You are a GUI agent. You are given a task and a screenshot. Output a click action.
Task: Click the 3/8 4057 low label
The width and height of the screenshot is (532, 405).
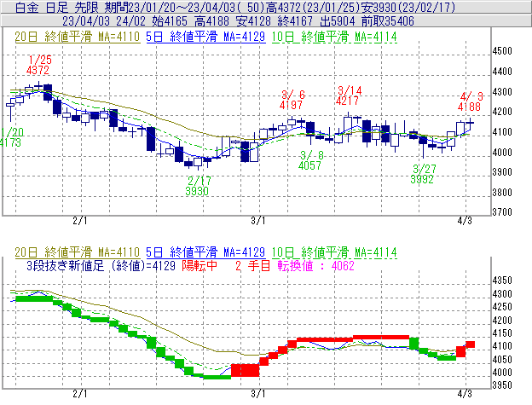(x=310, y=160)
